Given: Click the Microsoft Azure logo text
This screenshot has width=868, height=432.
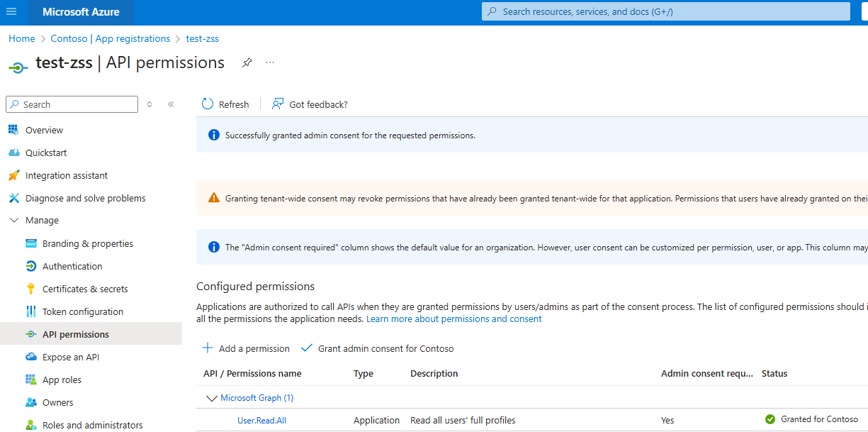Looking at the screenshot, I should (81, 12).
